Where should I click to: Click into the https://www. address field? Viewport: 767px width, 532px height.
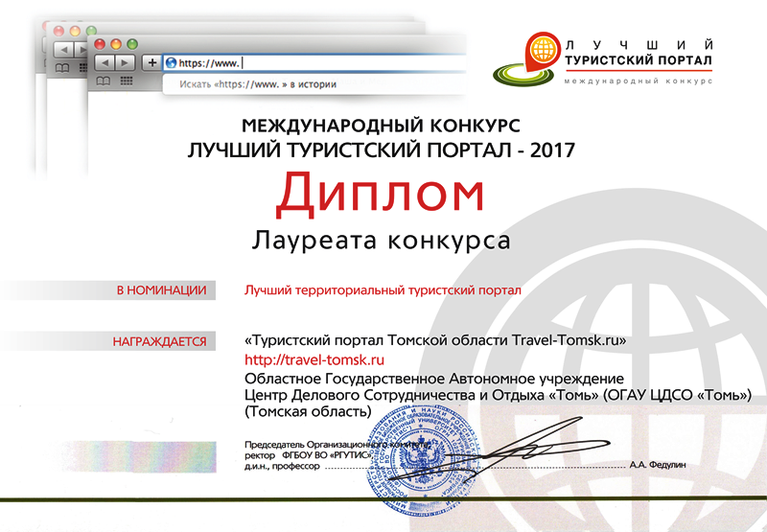(315, 63)
